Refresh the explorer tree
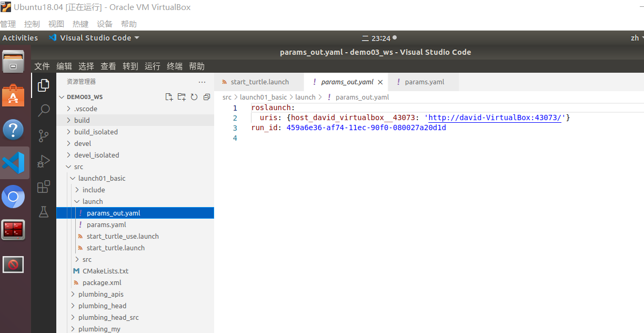Viewport: 644px width, 333px height. coord(194,97)
